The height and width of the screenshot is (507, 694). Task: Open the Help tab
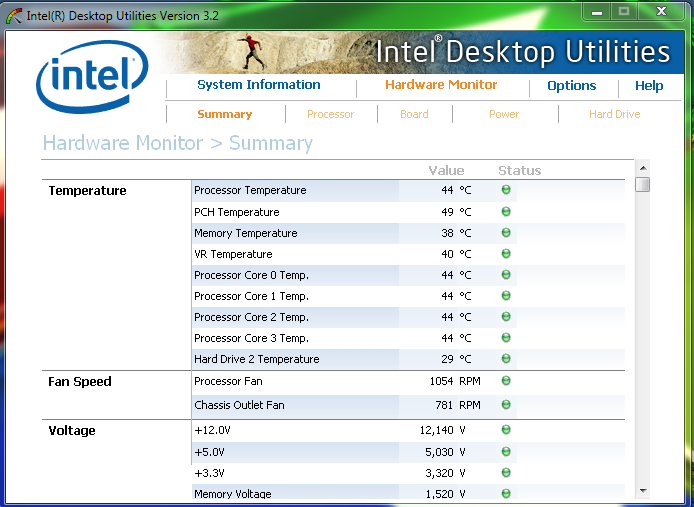(649, 86)
